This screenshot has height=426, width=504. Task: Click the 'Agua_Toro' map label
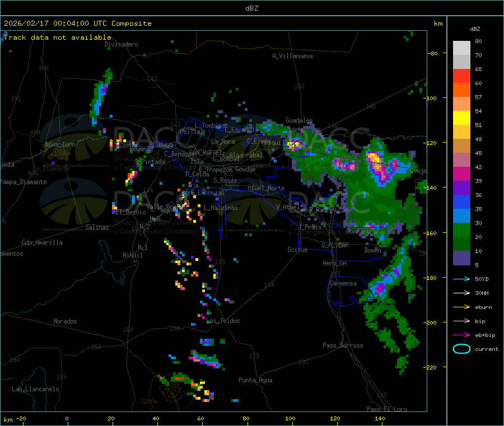(60, 144)
